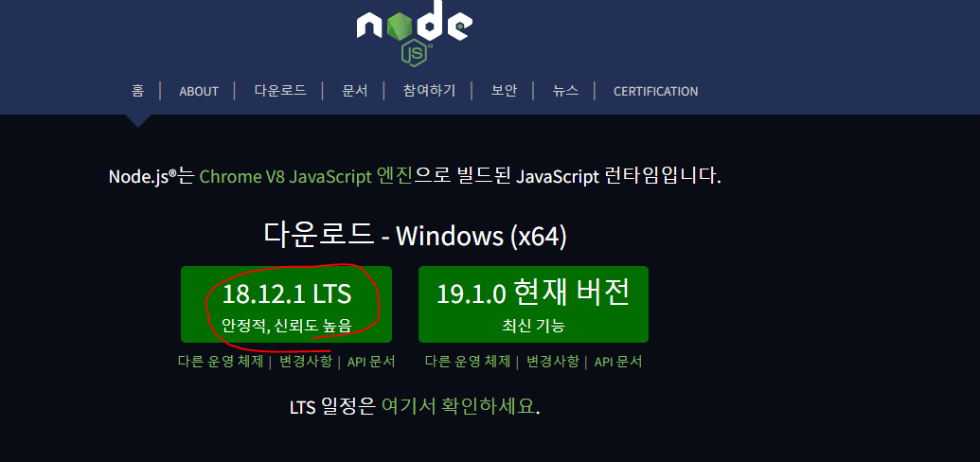Open the 홈 navigation item
Image resolution: width=980 pixels, height=462 pixels.
(137, 91)
